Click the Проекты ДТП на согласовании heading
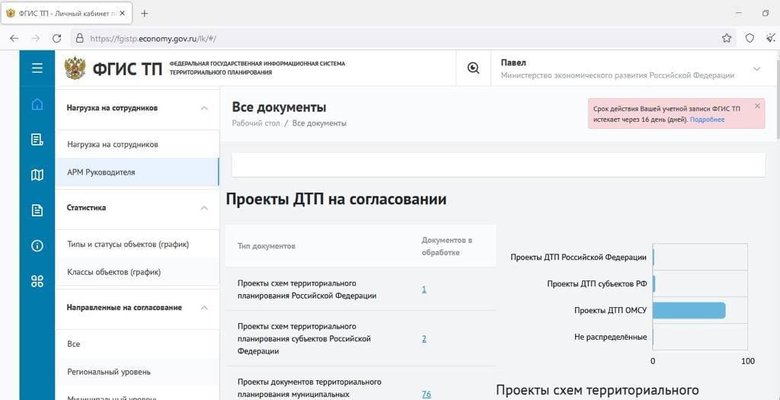 [x=336, y=199]
